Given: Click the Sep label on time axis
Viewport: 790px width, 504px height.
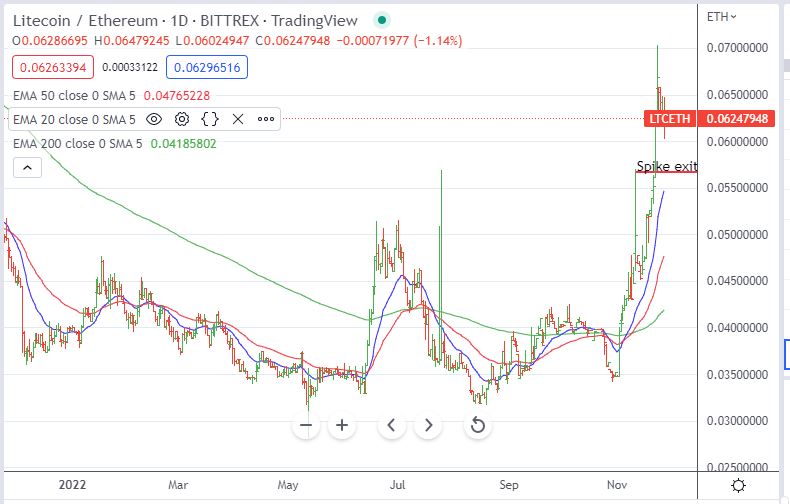Looking at the screenshot, I should coord(508,485).
